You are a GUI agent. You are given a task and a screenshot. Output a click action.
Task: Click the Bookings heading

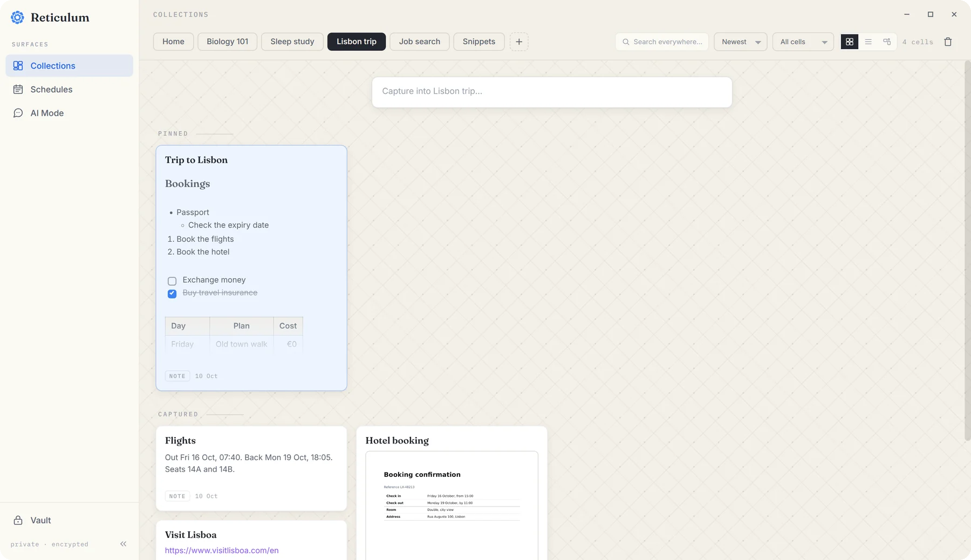point(187,183)
